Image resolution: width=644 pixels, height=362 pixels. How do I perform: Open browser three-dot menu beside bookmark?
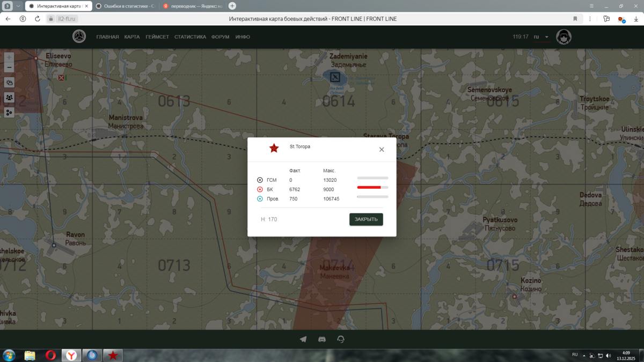pyautogui.click(x=590, y=19)
